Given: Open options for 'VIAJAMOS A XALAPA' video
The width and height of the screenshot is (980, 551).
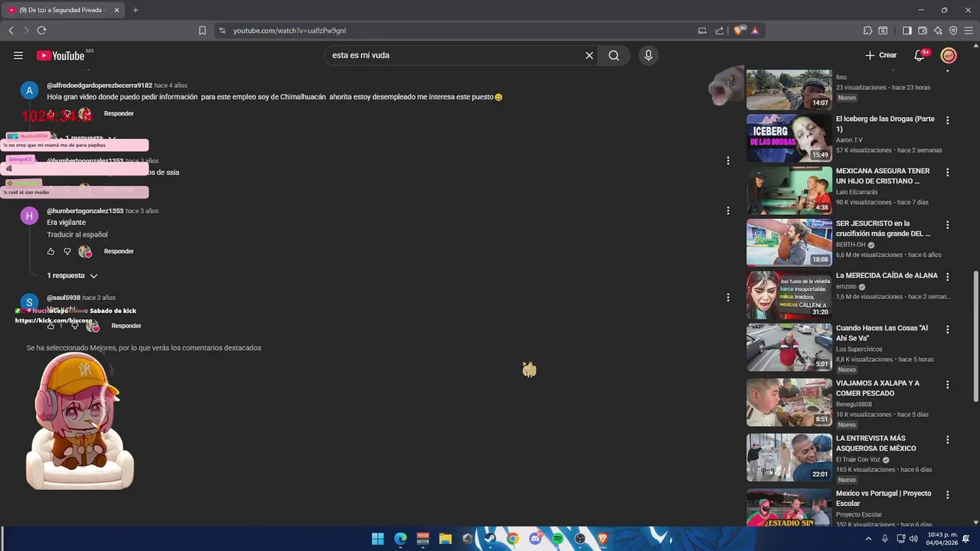Looking at the screenshot, I should click(x=948, y=384).
